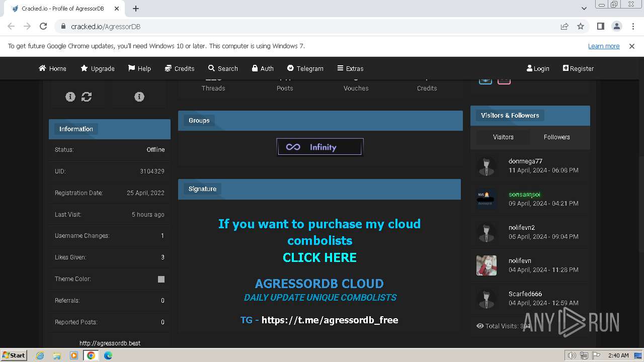Open visitor sonsamsoi's profile
The width and height of the screenshot is (644, 362).
click(524, 195)
